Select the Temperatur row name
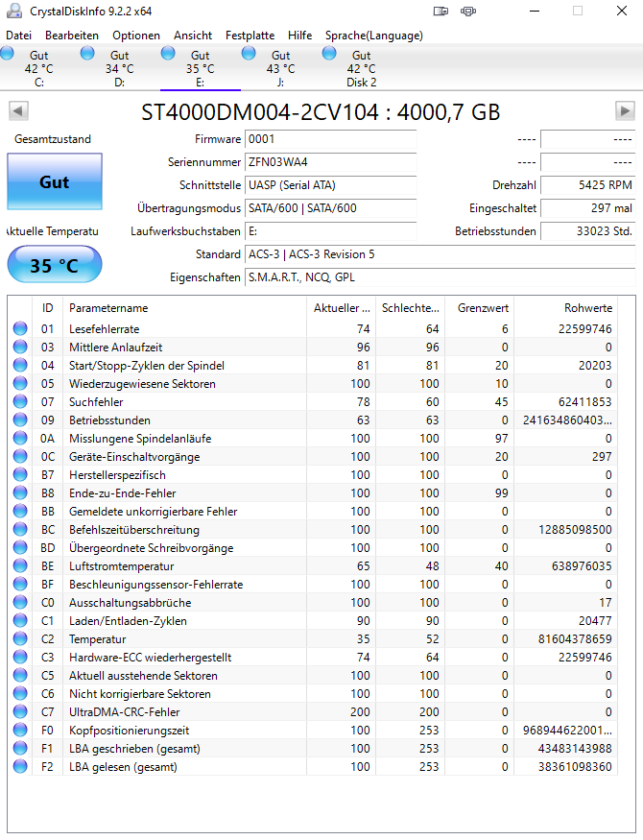The height and width of the screenshot is (840, 643). [98, 639]
